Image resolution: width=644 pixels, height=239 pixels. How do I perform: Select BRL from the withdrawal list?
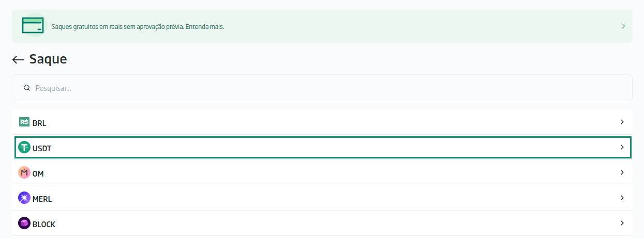pos(39,123)
